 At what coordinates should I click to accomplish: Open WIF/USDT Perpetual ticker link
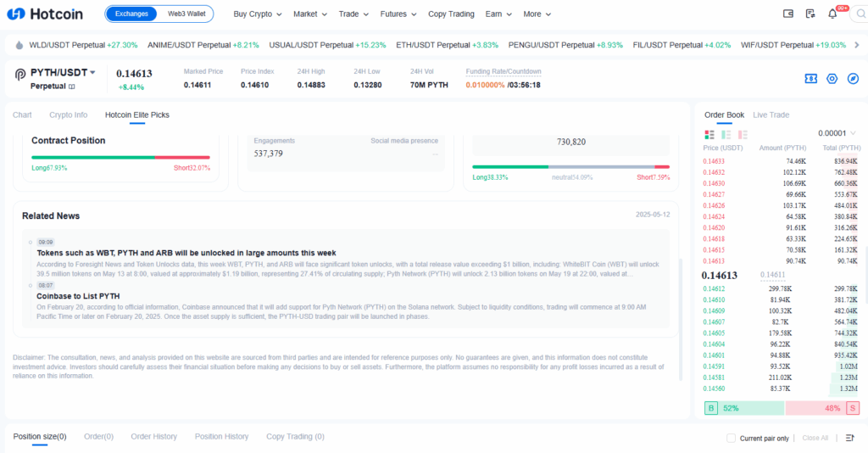click(x=793, y=45)
